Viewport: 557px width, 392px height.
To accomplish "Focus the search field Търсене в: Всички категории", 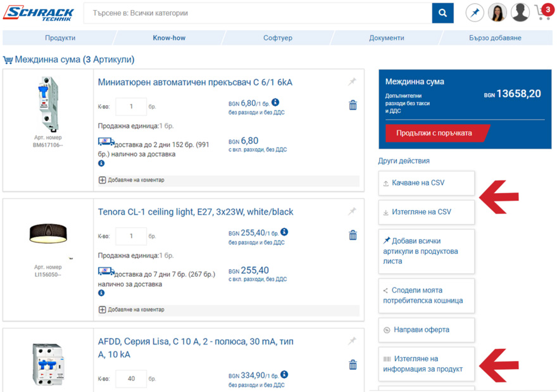I will coord(258,13).
